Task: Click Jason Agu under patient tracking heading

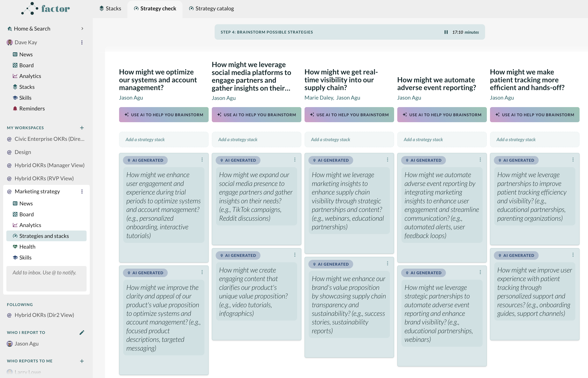Action: (502, 98)
